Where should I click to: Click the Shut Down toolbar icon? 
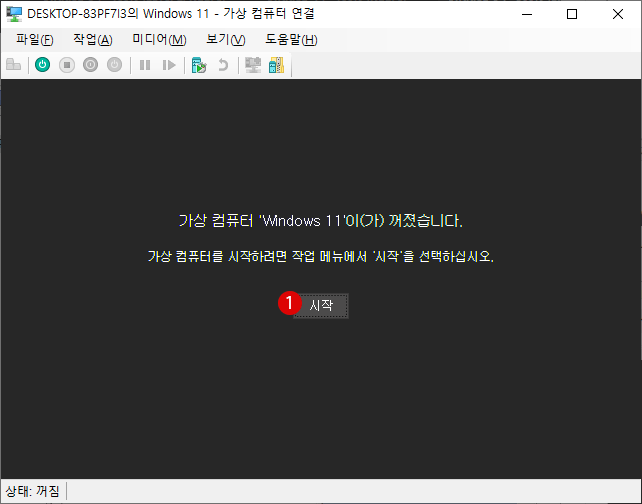coord(90,65)
